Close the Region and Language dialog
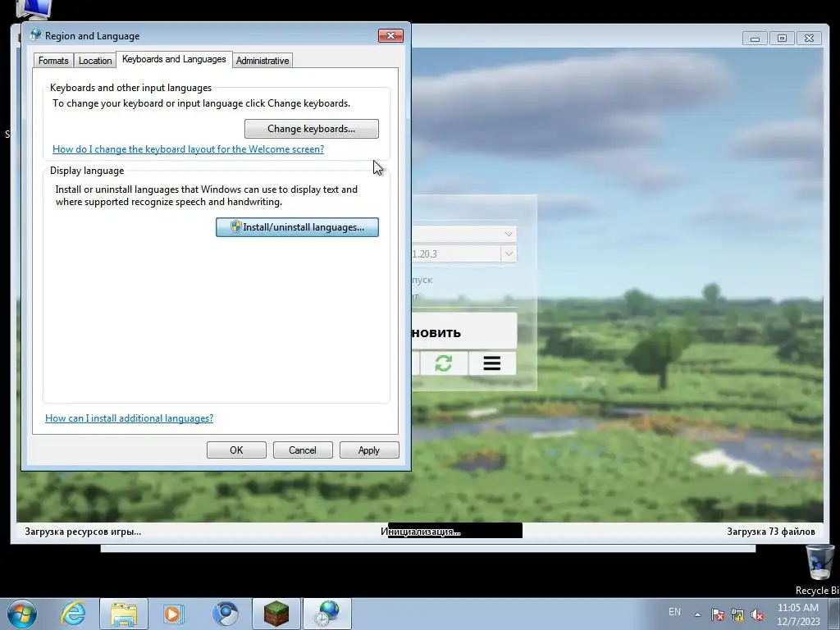The width and height of the screenshot is (840, 630). pos(390,36)
